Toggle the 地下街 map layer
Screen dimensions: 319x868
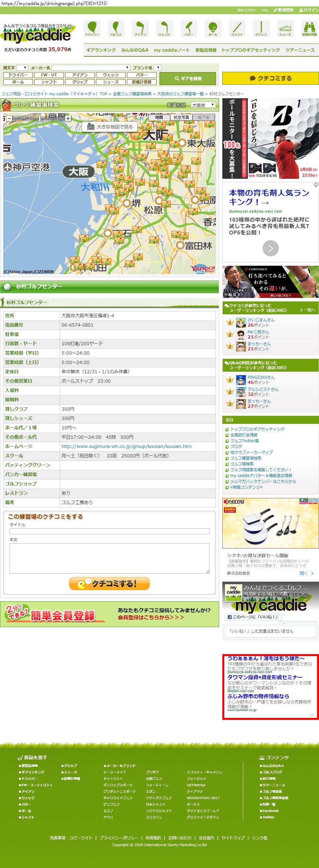click(x=203, y=117)
